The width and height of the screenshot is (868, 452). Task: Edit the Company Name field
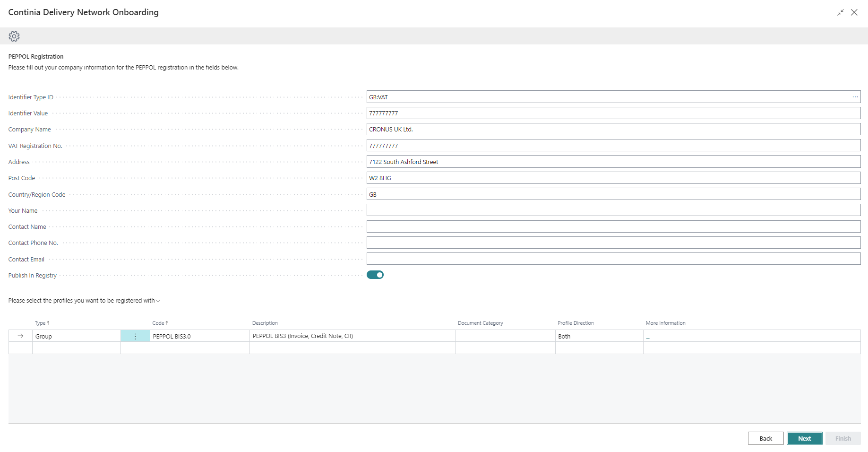[x=613, y=129]
